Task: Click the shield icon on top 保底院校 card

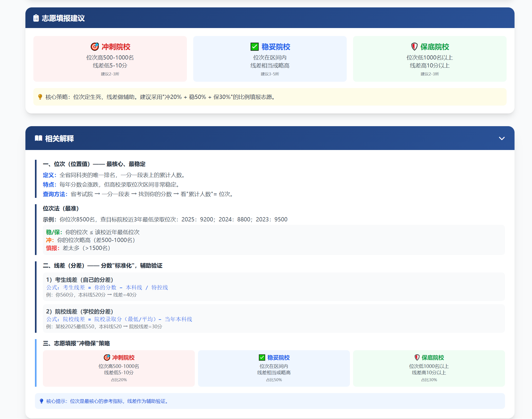Action: 414,47
